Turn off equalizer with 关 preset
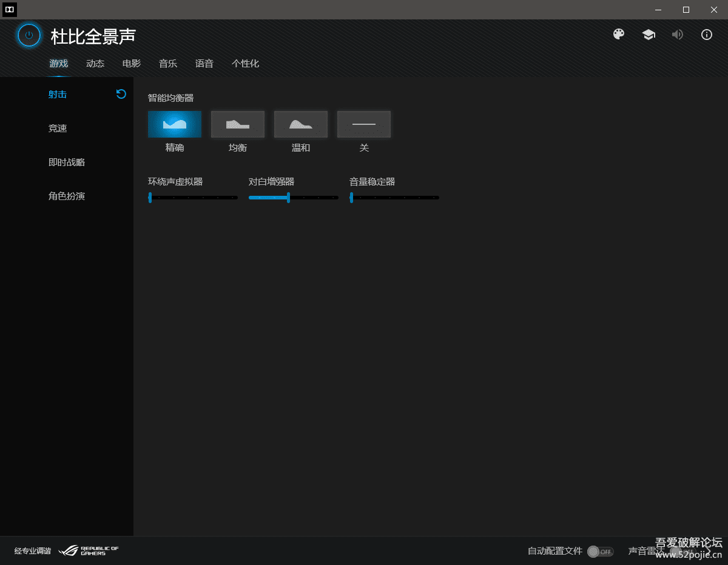 (364, 124)
